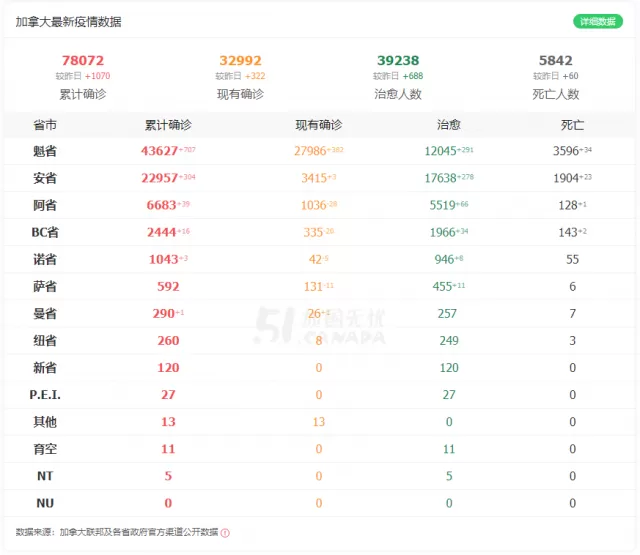Select the 纽省 row label
Viewport: 640px width, 555px height.
pos(45,341)
